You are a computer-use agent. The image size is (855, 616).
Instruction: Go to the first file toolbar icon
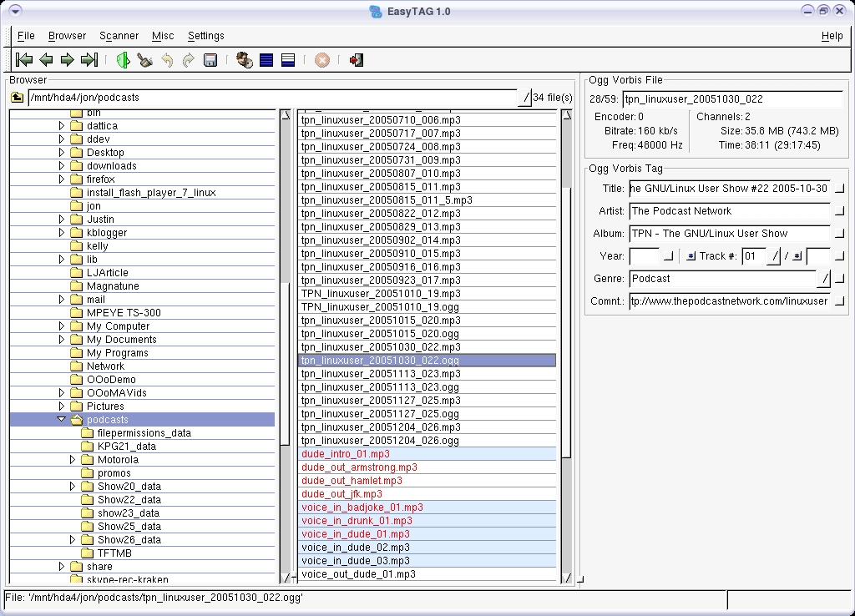point(24,60)
